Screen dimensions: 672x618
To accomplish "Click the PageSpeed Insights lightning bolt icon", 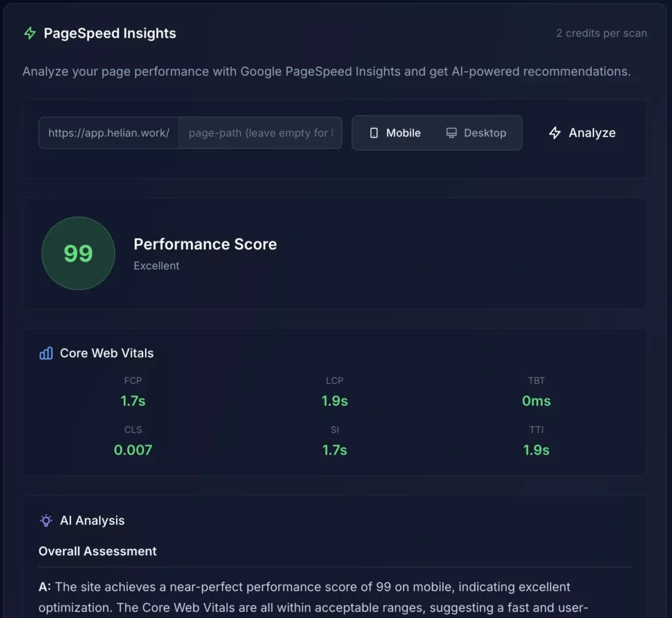I will coord(30,33).
